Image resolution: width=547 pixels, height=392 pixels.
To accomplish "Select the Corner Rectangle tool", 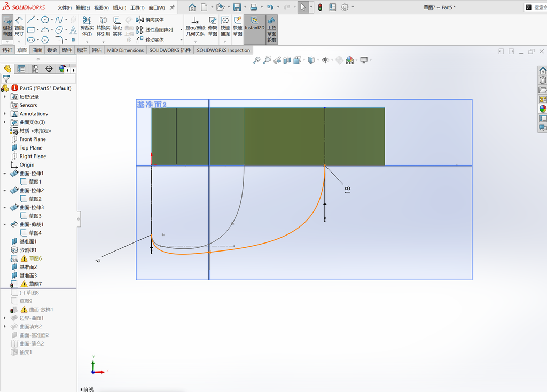I will 30,30.
